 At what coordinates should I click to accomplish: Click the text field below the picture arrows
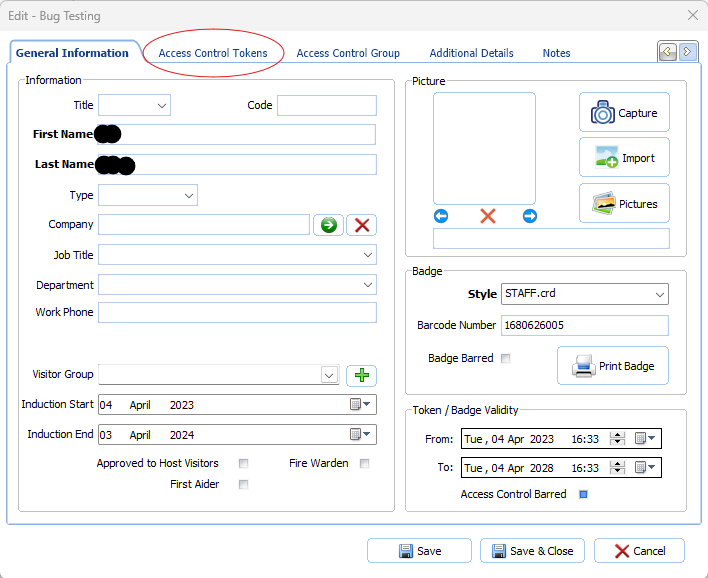(551, 238)
